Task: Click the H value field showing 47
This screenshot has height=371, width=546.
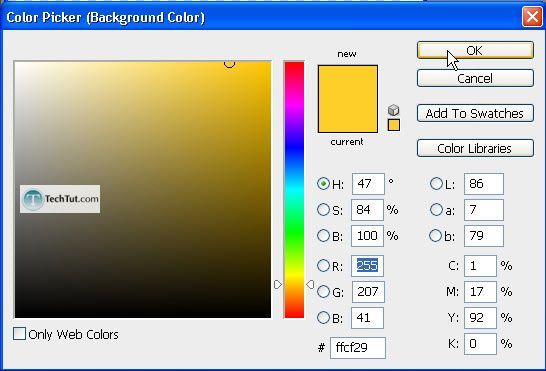Action: coord(368,184)
